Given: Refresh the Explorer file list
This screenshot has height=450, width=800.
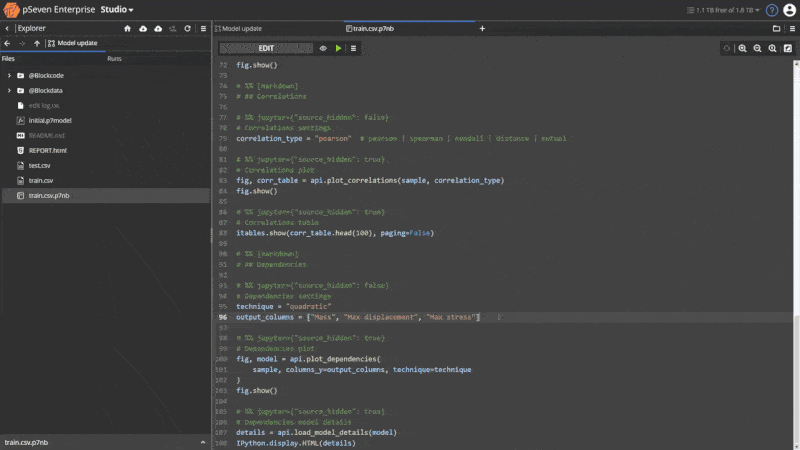Looking at the screenshot, I should tap(188, 29).
